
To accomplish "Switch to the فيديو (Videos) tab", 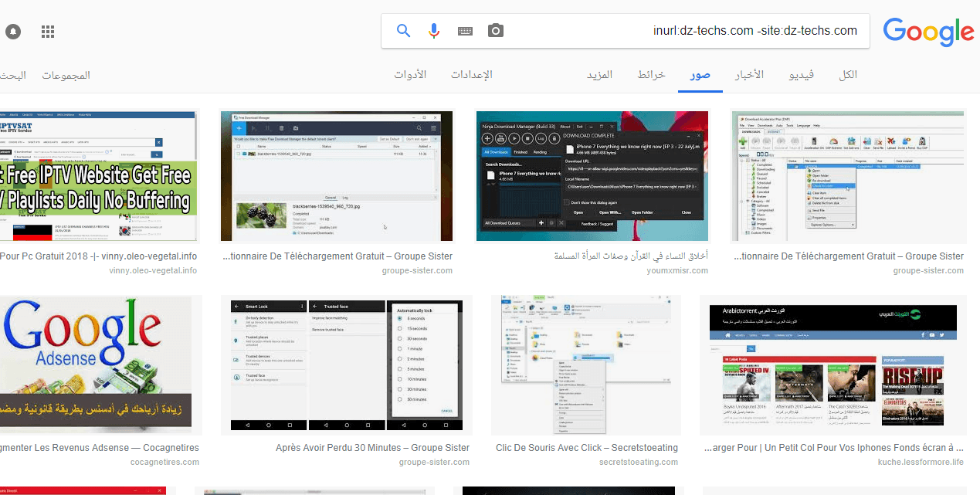I will (x=802, y=74).
